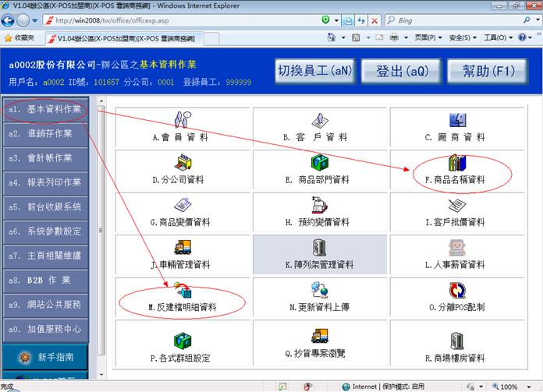Click the 人事薪資資料 icon

457,249
